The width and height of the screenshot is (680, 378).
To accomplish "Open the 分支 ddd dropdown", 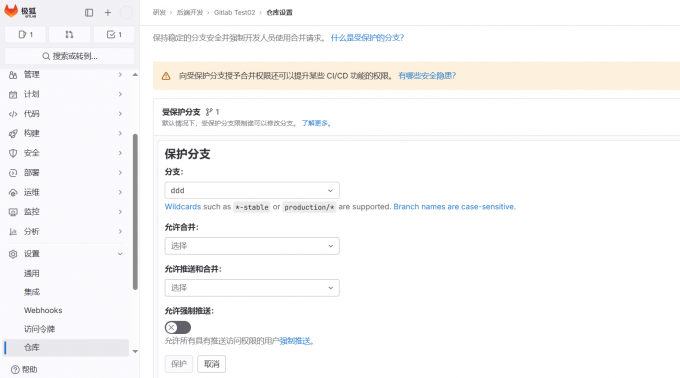I will [252, 190].
